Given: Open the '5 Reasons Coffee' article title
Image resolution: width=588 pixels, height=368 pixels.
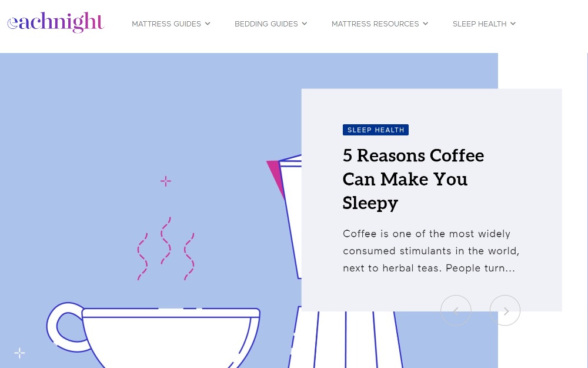Looking at the screenshot, I should (413, 179).
